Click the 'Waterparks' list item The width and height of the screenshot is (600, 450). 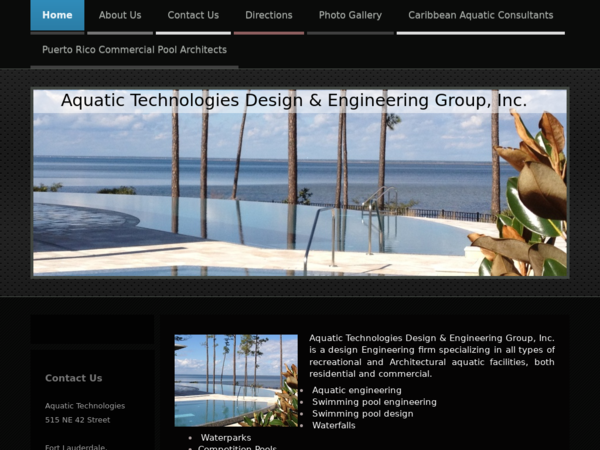point(226,438)
